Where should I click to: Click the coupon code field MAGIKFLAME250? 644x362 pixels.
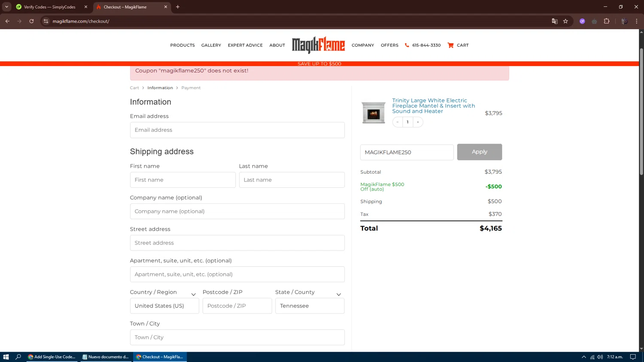pyautogui.click(x=407, y=152)
